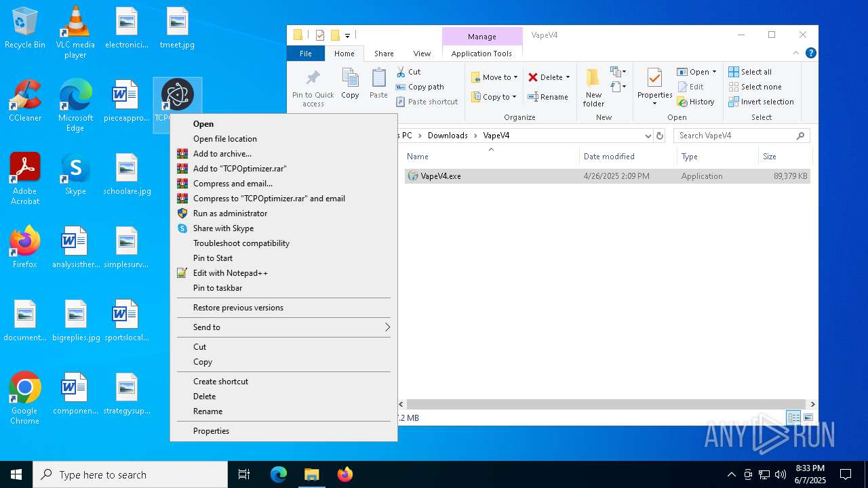Image resolution: width=868 pixels, height=488 pixels.
Task: Sort by the Size column header
Action: click(785, 157)
